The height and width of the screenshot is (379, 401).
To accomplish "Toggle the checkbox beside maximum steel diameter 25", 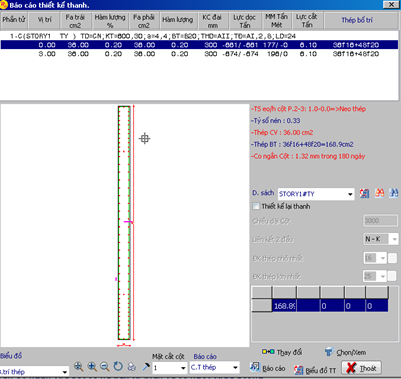I will (393, 276).
